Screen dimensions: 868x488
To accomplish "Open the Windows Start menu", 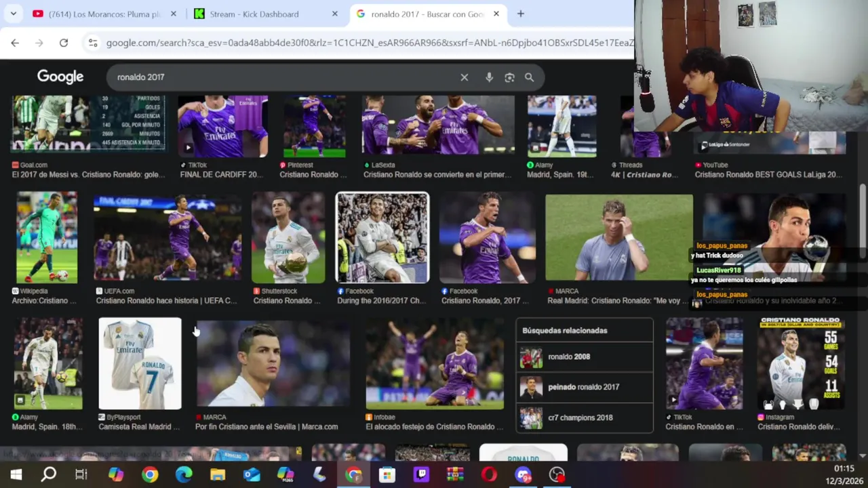I will point(16,474).
